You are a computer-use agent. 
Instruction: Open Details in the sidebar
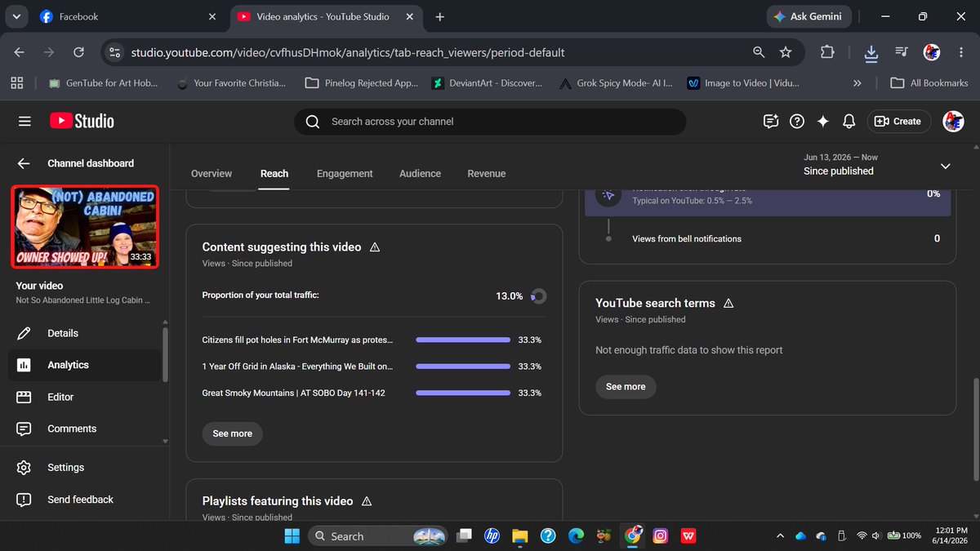[x=86, y=333]
